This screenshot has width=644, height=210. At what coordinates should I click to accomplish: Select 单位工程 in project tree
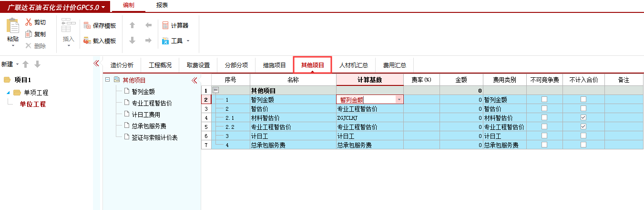(x=33, y=104)
